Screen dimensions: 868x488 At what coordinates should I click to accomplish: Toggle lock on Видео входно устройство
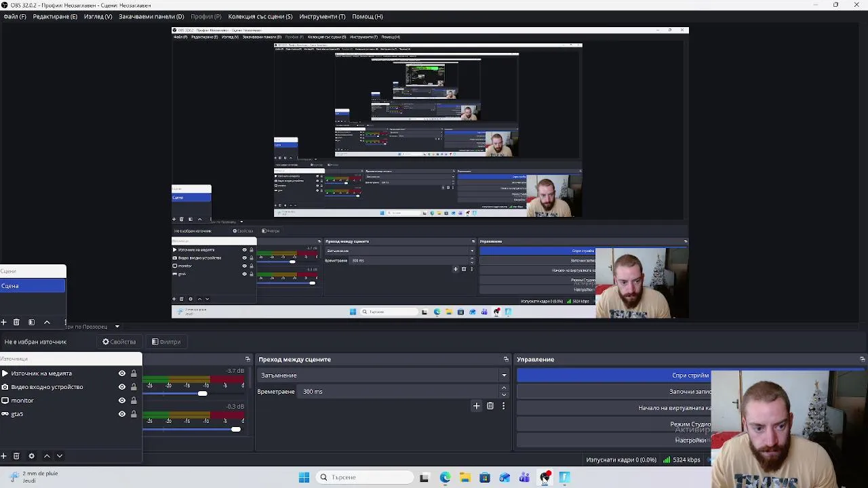point(134,387)
